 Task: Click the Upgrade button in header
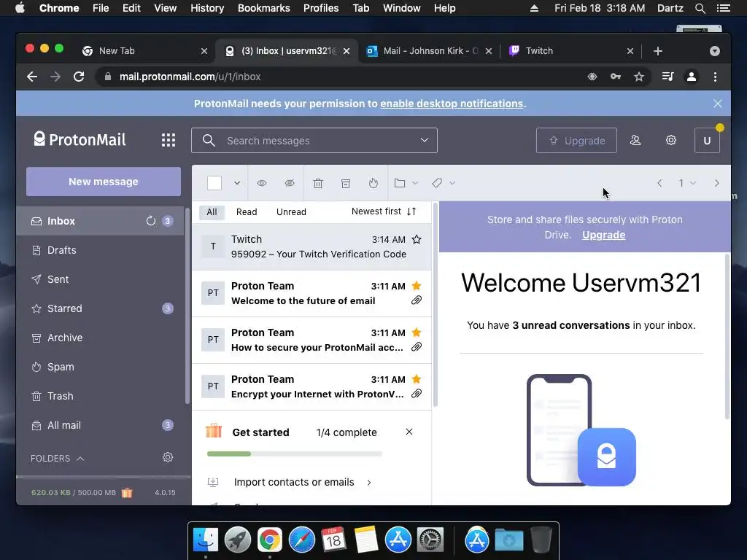point(576,141)
